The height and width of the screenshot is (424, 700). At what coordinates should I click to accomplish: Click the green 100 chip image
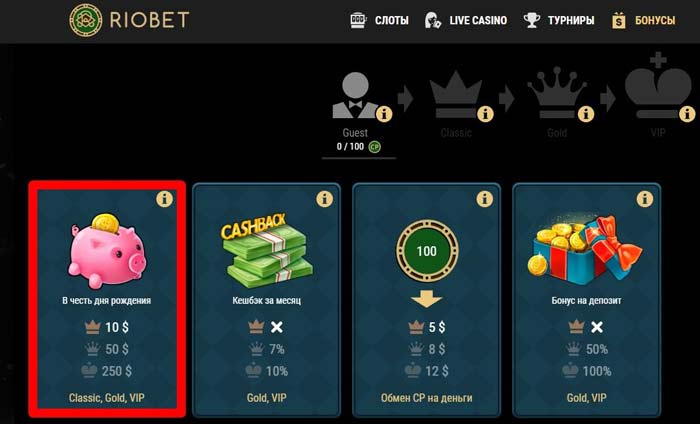tap(427, 251)
